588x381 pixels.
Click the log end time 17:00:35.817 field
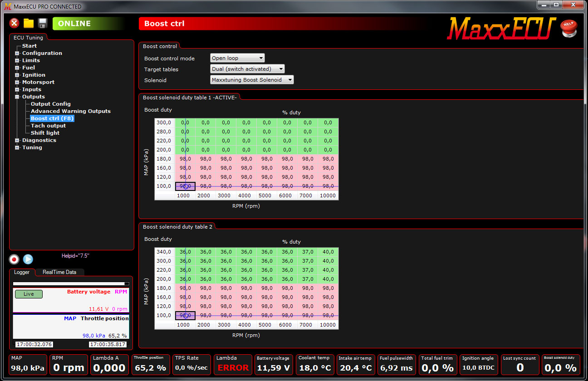coord(108,345)
